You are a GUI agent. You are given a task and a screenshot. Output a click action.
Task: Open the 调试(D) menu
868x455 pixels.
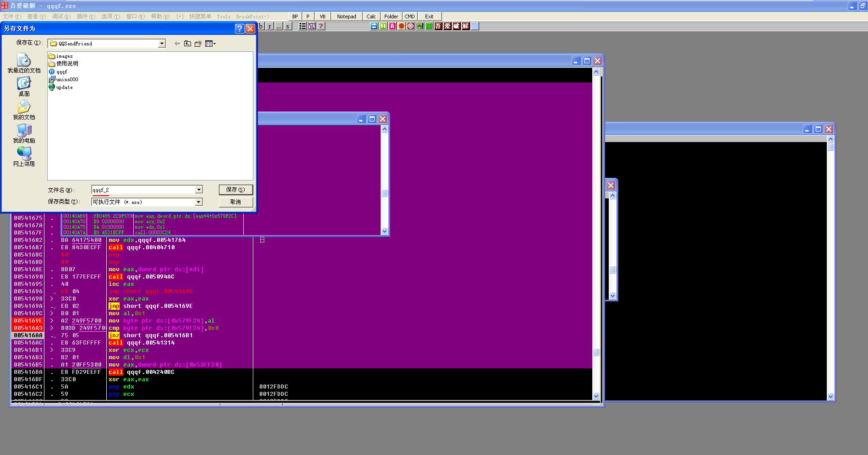(61, 16)
